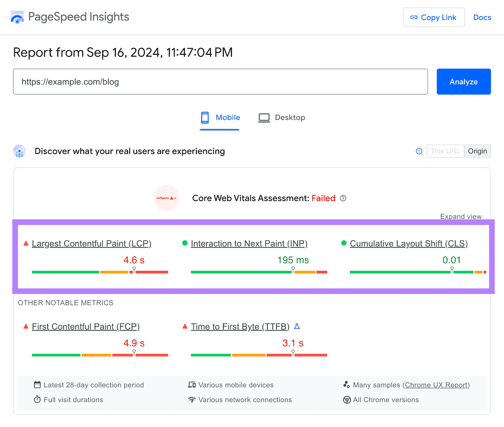Click the 3.1 s TTFB value

293,343
